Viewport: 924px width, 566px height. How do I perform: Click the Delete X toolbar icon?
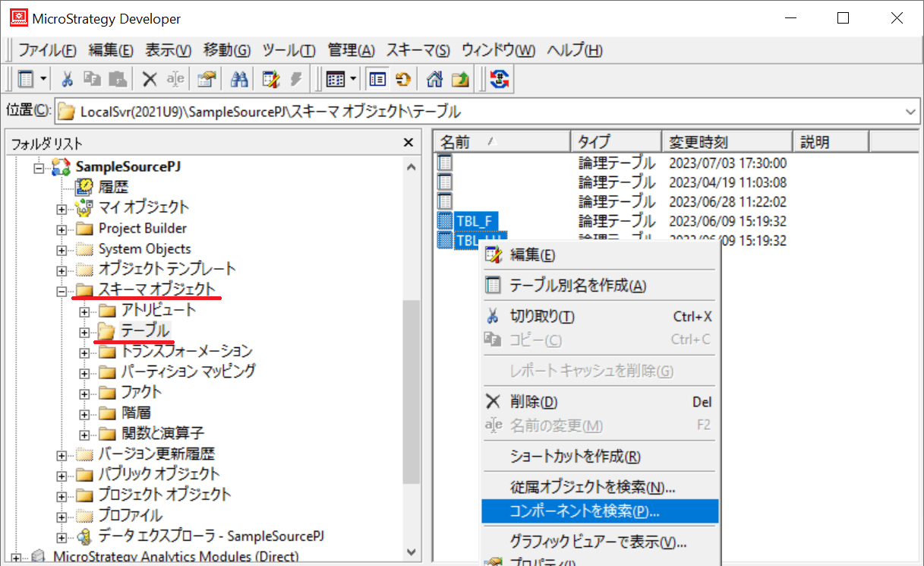(150, 79)
